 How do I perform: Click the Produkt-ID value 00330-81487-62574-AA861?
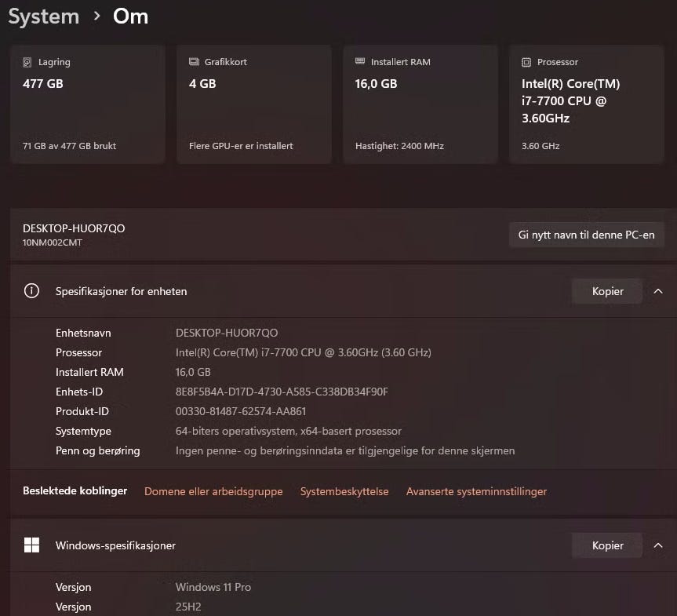click(x=241, y=411)
